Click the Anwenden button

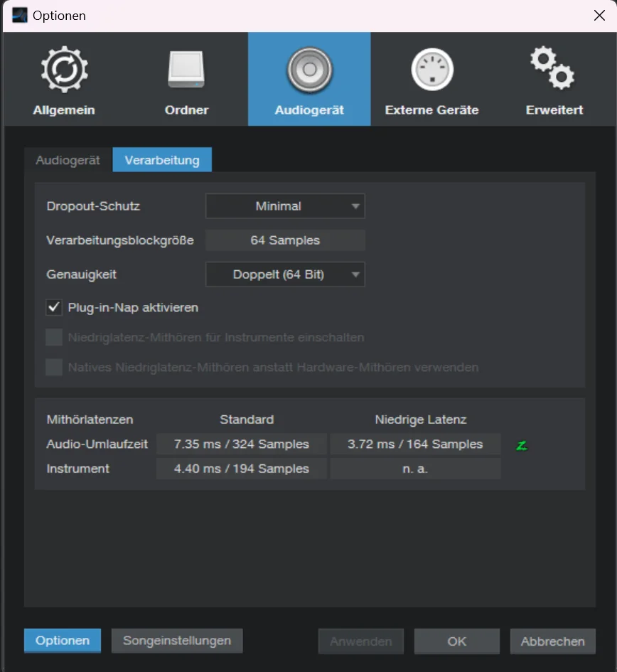[x=361, y=641]
